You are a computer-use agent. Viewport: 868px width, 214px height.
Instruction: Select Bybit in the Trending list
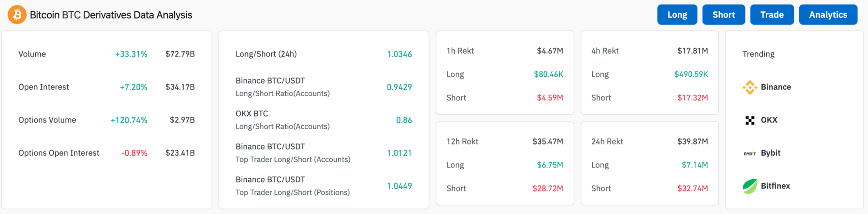(770, 153)
